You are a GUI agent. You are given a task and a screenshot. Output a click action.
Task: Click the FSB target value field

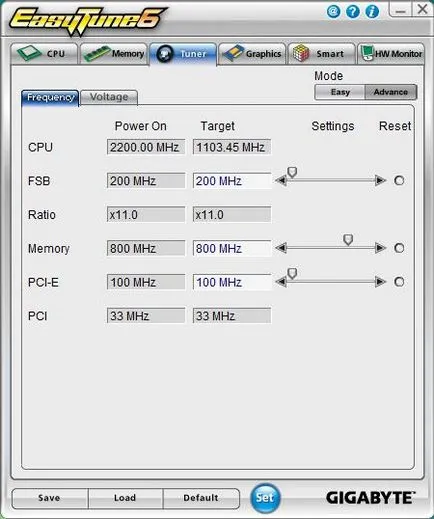point(232,181)
